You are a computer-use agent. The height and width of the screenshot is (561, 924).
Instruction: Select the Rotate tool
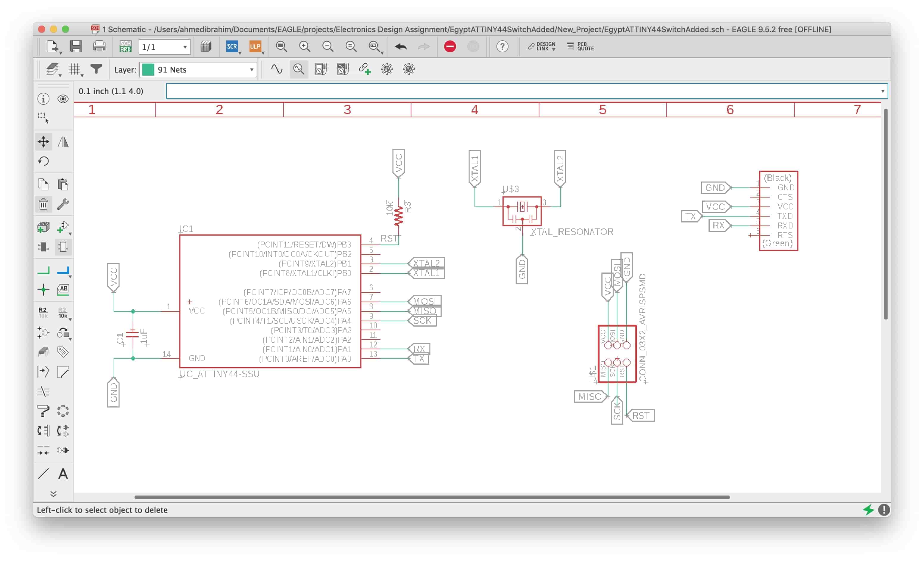43,162
